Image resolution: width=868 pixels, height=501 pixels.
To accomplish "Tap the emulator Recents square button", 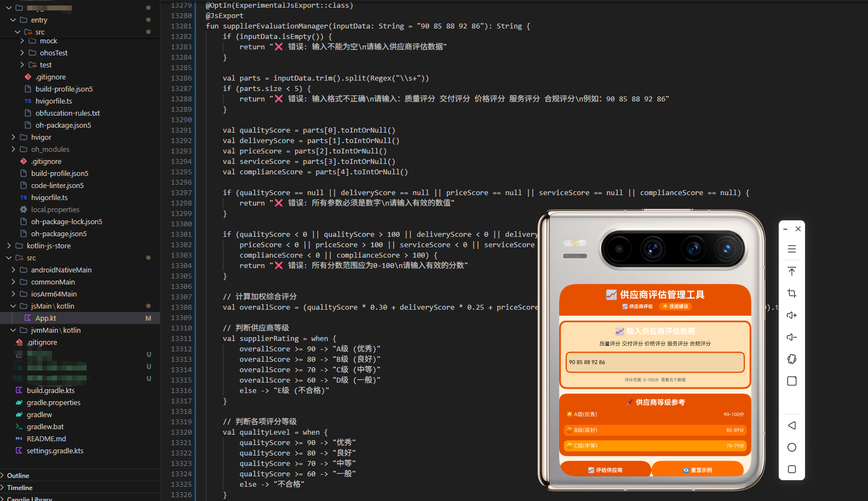I will tap(791, 469).
